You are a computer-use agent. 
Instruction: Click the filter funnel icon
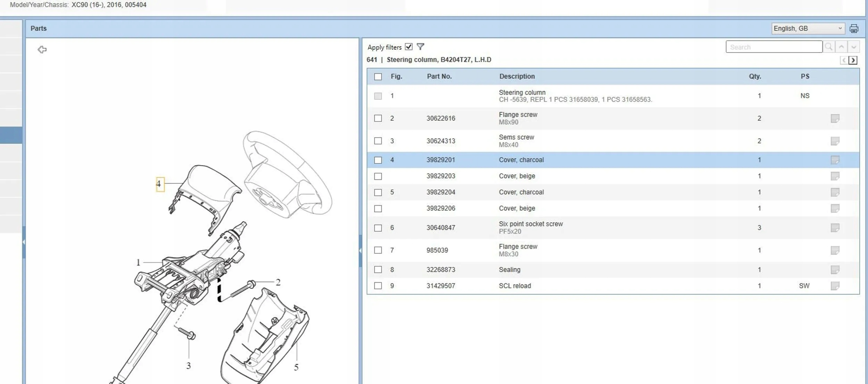pos(420,47)
